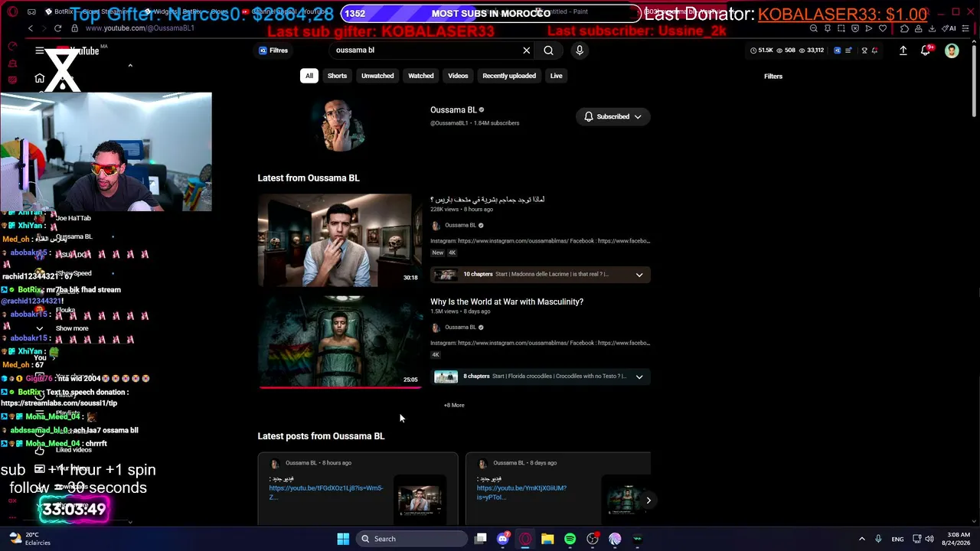This screenshot has height=551, width=980.
Task: Open the Windows Start menu
Action: coord(343,539)
